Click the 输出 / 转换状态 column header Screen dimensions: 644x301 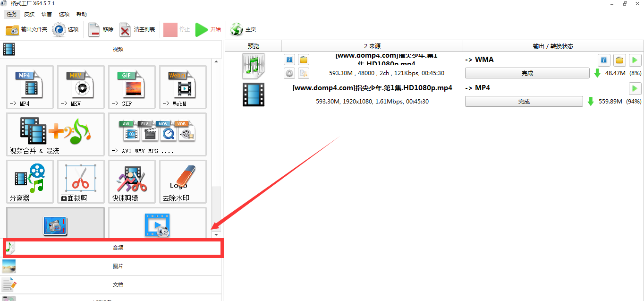tap(553, 46)
